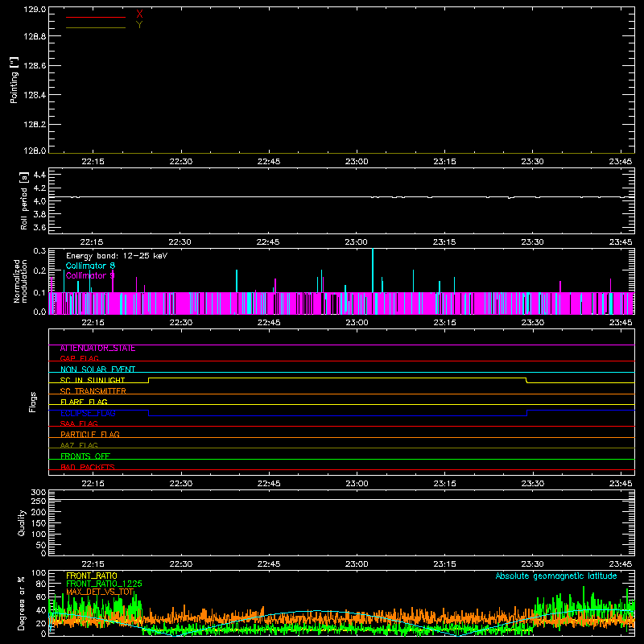Click the 129.0 tick on the Pointing axis
Image resolution: width=644 pixels, height=644 pixels.
pos(35,10)
